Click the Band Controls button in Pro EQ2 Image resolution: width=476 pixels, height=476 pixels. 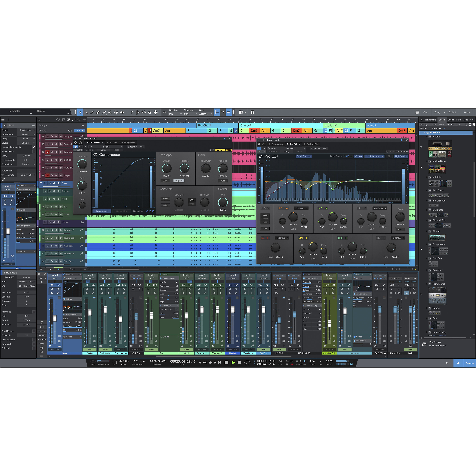tap(304, 156)
